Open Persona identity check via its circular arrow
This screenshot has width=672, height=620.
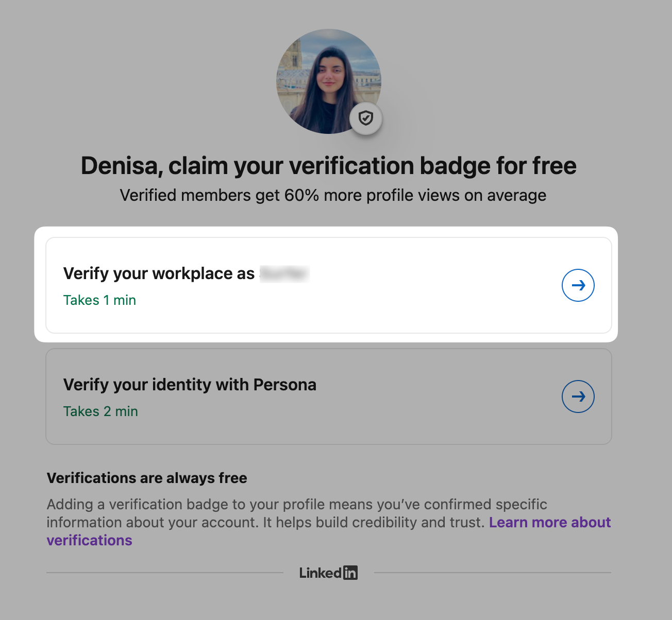[x=578, y=397]
